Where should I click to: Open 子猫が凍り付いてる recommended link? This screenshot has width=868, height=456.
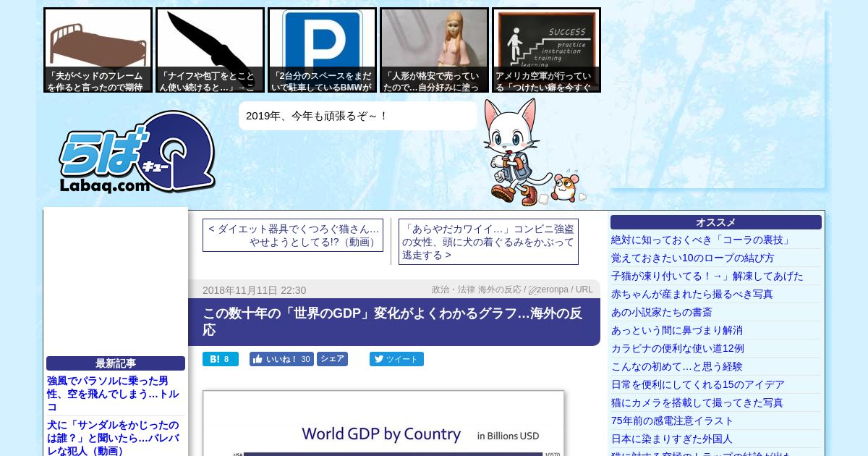coord(707,276)
